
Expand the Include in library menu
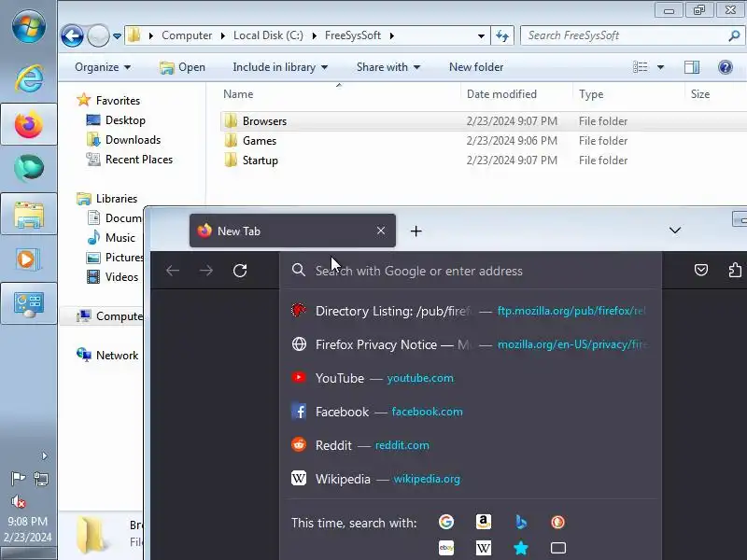(280, 67)
